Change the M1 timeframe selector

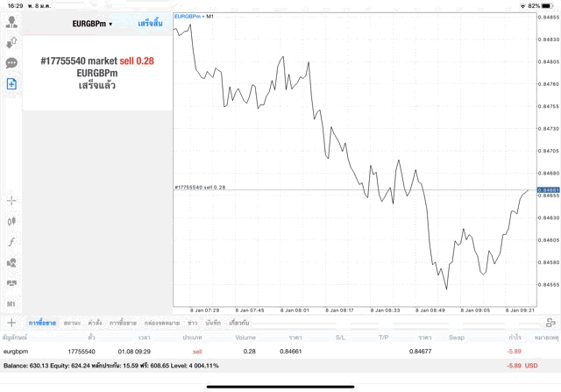(x=12, y=303)
